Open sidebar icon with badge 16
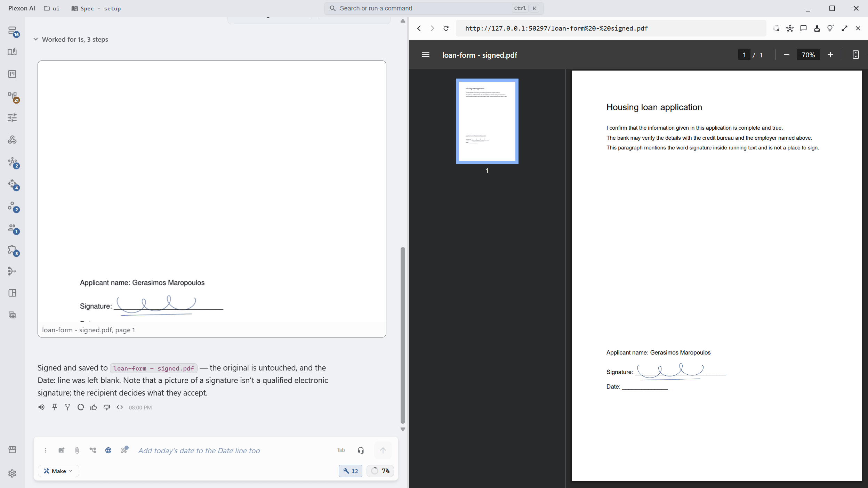Image resolution: width=868 pixels, height=488 pixels. coord(13,31)
